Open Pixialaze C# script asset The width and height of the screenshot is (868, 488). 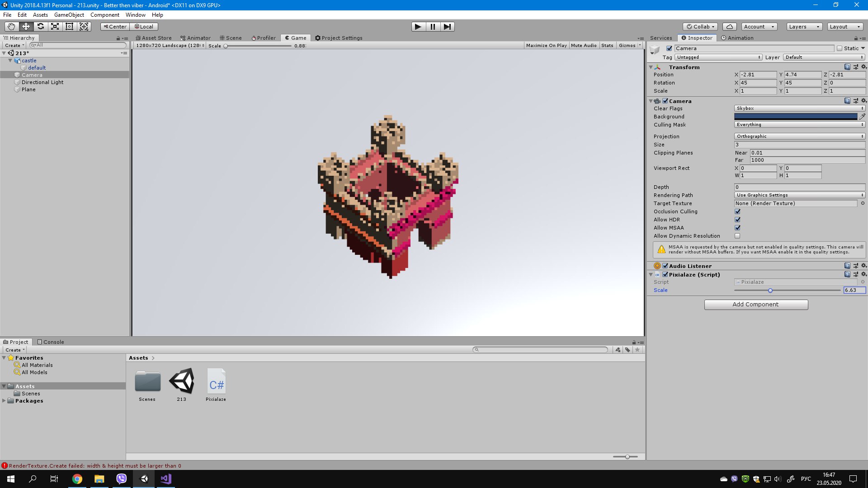point(216,385)
